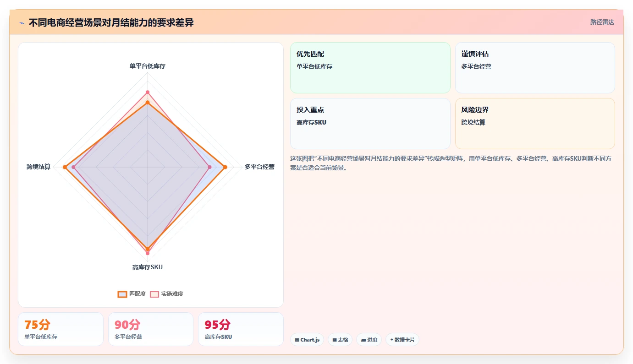The height and width of the screenshot is (364, 633).
Task: Click the dashboard title 不同电商经营场景对月结能力的要求差异
Action: (111, 22)
